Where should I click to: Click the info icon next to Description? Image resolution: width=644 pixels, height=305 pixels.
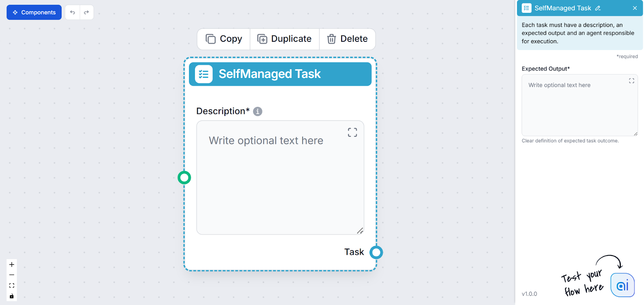pyautogui.click(x=258, y=111)
